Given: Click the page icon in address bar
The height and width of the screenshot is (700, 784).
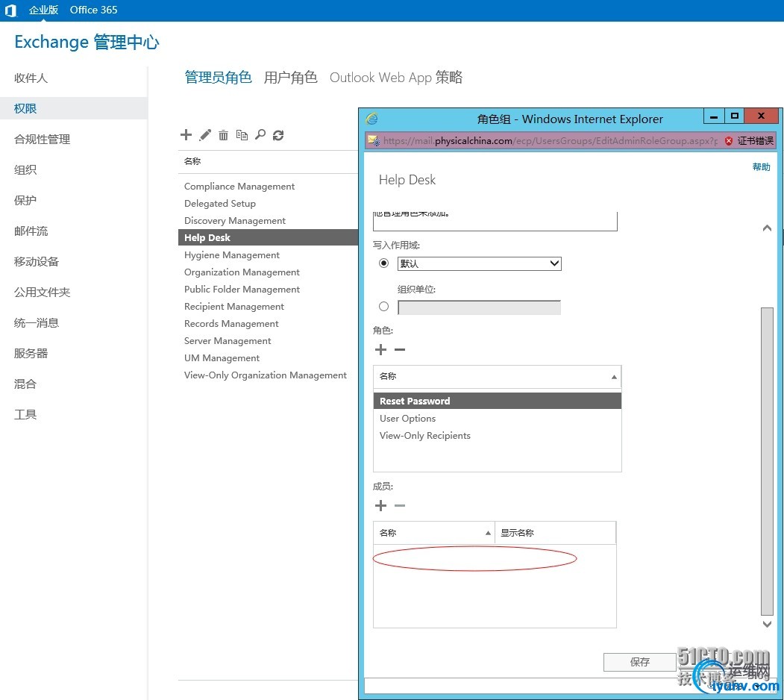Looking at the screenshot, I should [374, 140].
